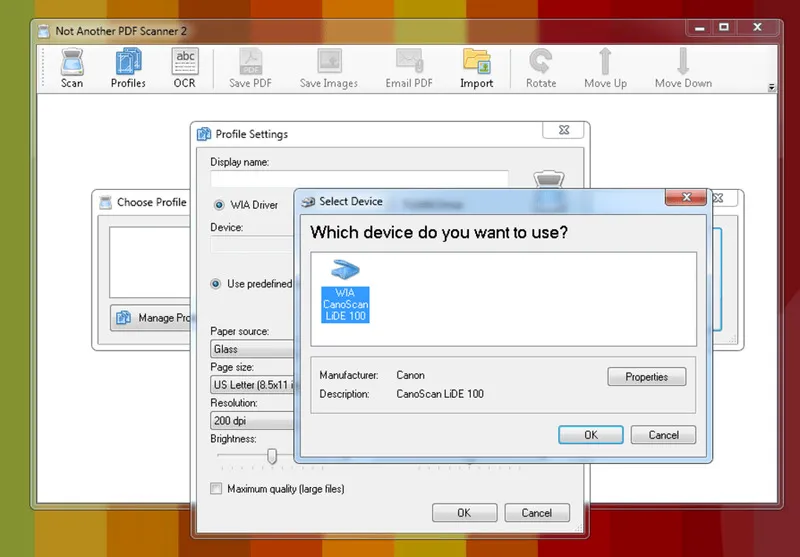Click the Brightness slider handle

(x=271, y=456)
